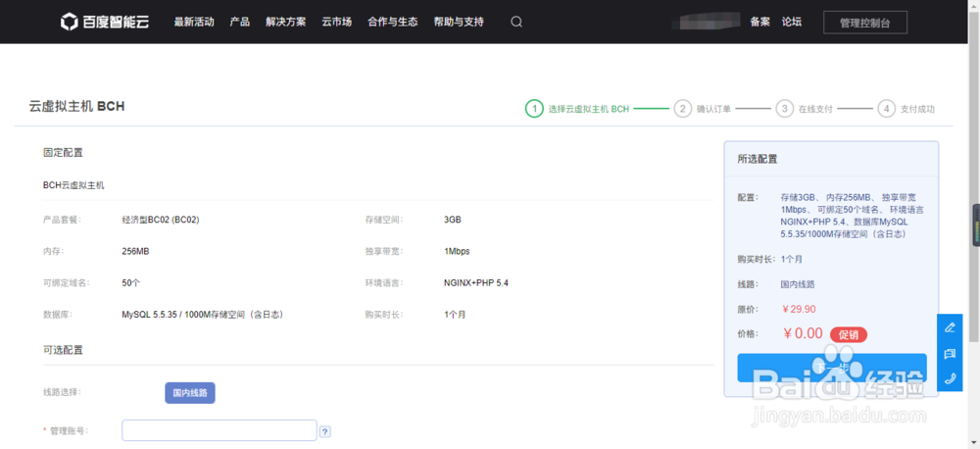Click the 50个 domain count value
The image size is (980, 449).
(x=131, y=282)
